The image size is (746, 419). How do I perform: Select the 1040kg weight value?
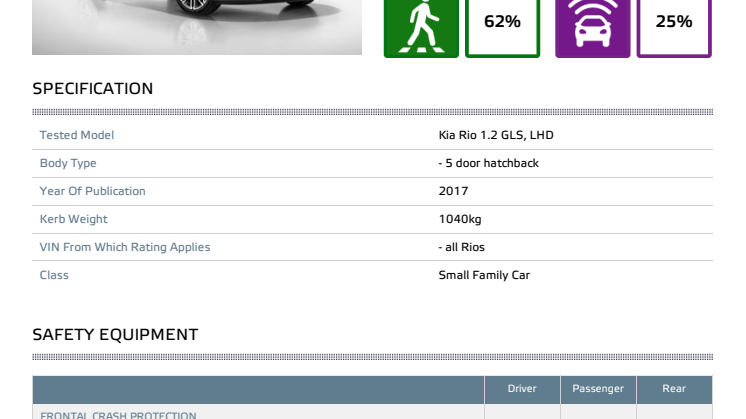coord(460,219)
